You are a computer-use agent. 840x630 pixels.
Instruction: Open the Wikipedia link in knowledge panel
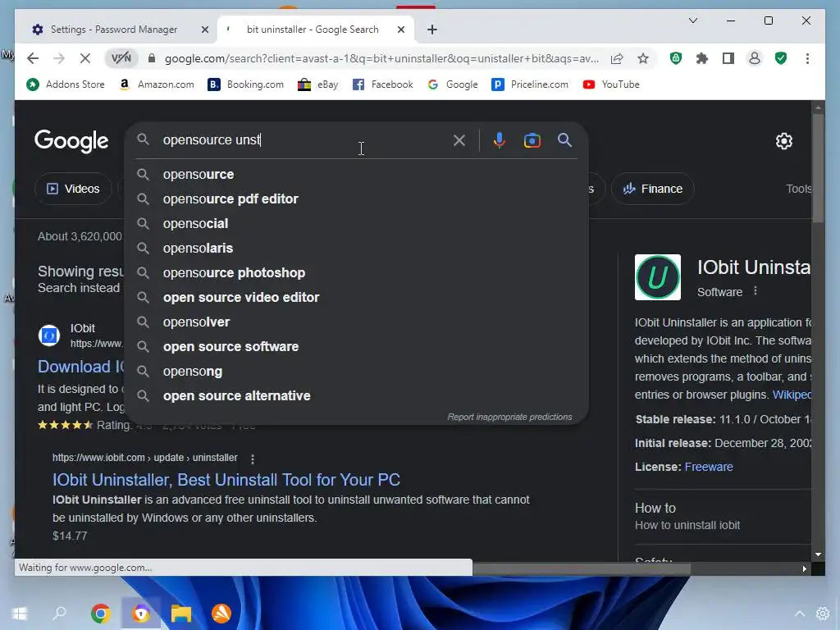792,395
